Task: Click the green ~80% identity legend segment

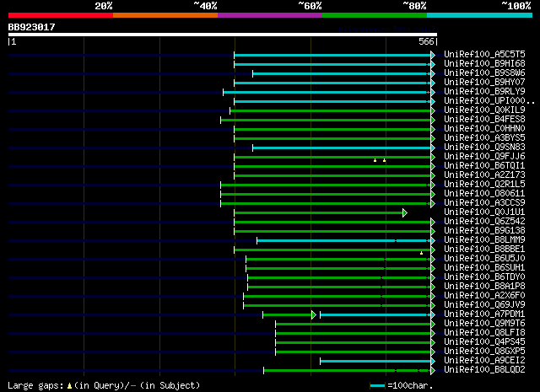Action: [x=375, y=15]
